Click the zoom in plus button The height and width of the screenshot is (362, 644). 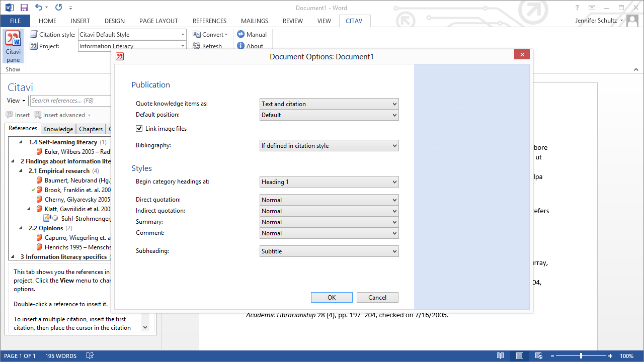pos(610,356)
